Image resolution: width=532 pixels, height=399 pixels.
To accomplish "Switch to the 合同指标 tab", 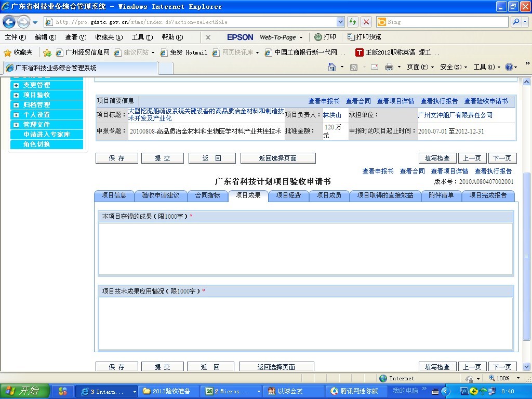I will [x=208, y=195].
